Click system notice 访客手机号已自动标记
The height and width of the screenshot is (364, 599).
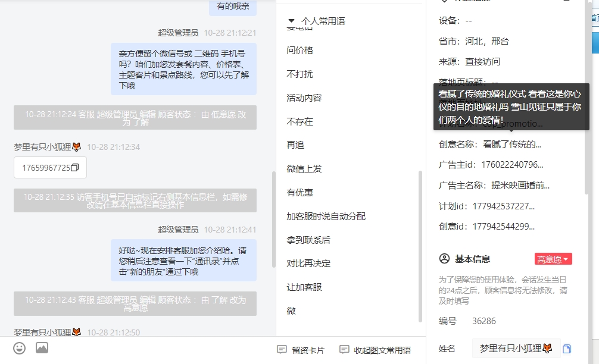[135, 200]
